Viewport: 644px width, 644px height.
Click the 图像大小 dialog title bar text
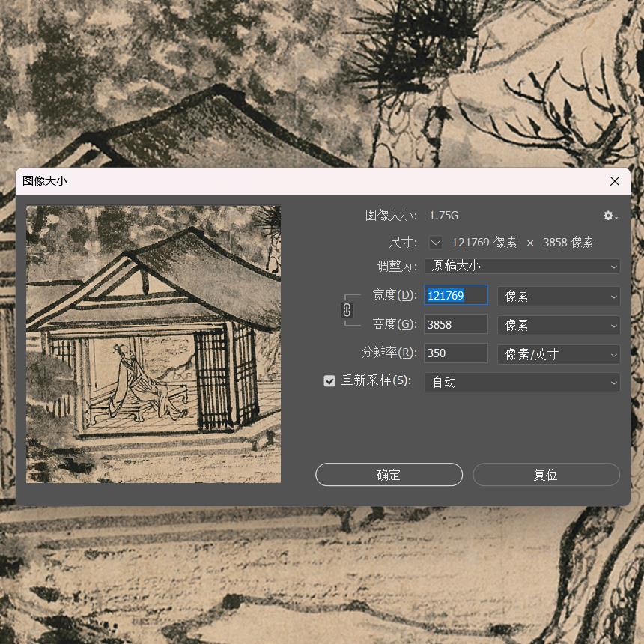[45, 181]
